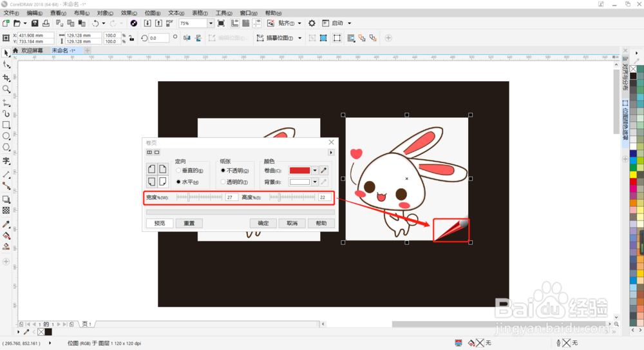Select the Drop Shadow tool
This screenshot has width=644, height=350.
point(6,199)
